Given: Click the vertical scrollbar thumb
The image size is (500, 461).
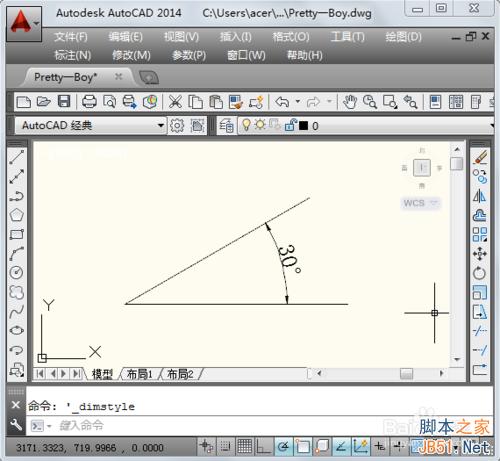Looking at the screenshot, I should (457, 163).
